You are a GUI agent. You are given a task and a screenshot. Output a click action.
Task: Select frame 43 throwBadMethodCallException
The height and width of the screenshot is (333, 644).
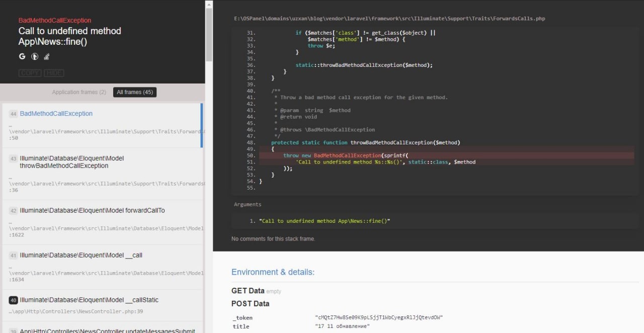(x=71, y=162)
